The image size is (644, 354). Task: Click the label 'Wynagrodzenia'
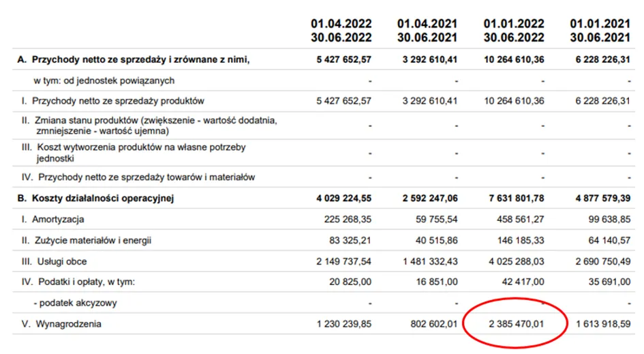click(68, 324)
